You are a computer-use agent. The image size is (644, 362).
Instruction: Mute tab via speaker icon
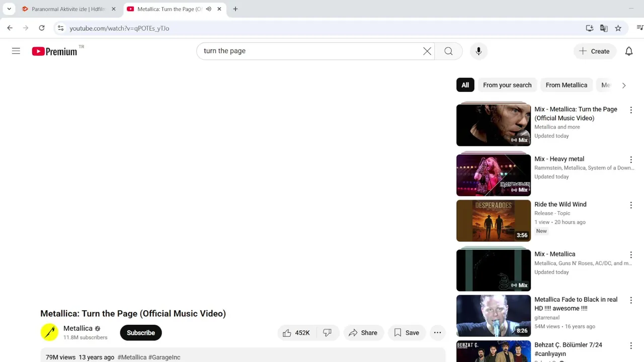coord(208,9)
